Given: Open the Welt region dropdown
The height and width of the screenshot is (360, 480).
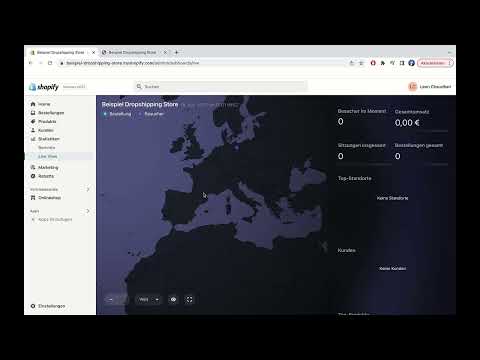Looking at the screenshot, I should tap(148, 299).
